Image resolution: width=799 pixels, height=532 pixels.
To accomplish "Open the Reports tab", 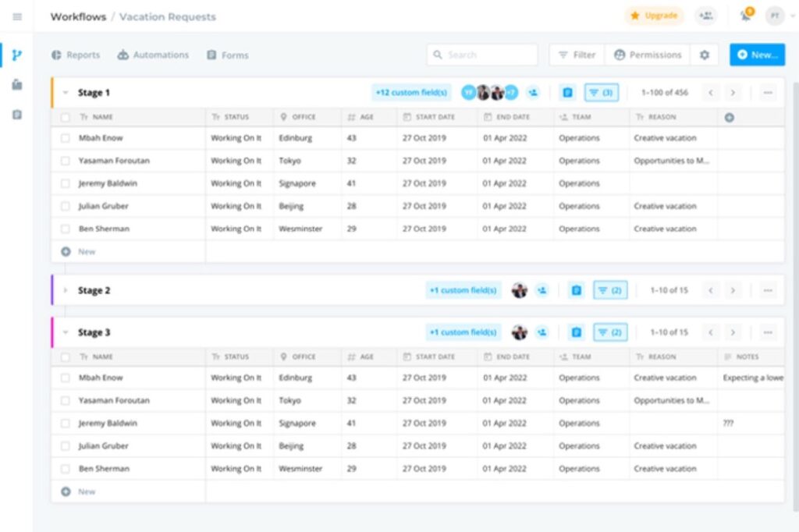I will click(x=76, y=55).
